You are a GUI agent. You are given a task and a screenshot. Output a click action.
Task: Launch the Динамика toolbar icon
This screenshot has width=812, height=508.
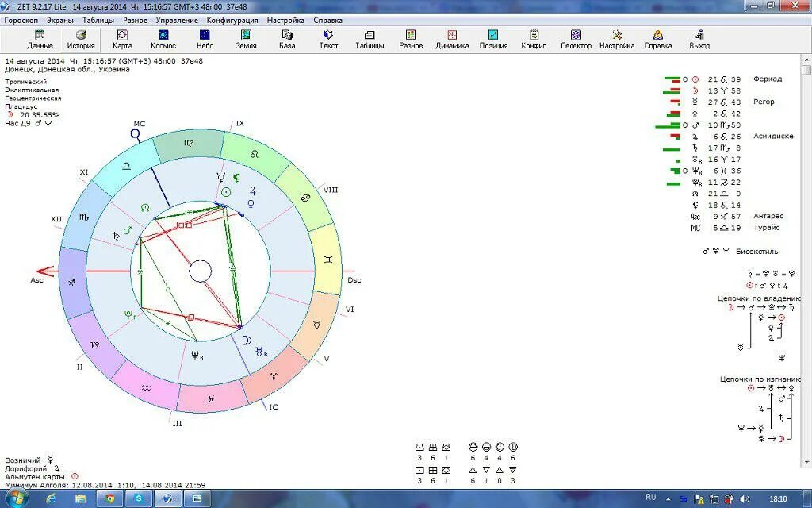point(452,40)
